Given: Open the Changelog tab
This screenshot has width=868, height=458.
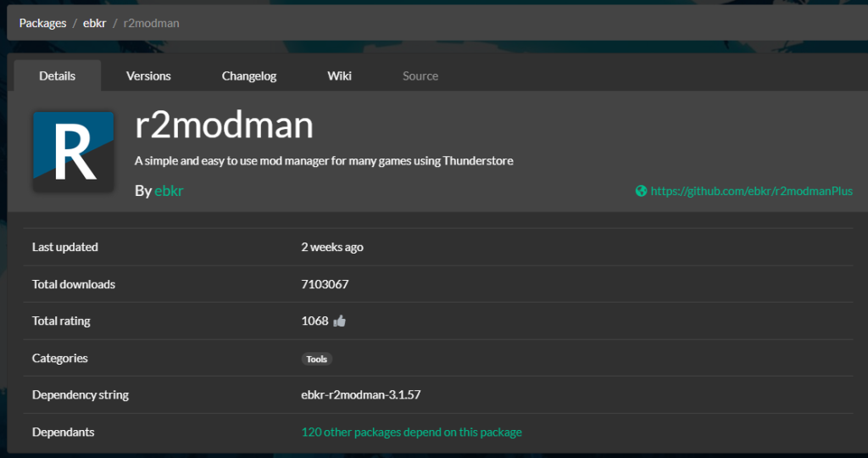Looking at the screenshot, I should 249,75.
